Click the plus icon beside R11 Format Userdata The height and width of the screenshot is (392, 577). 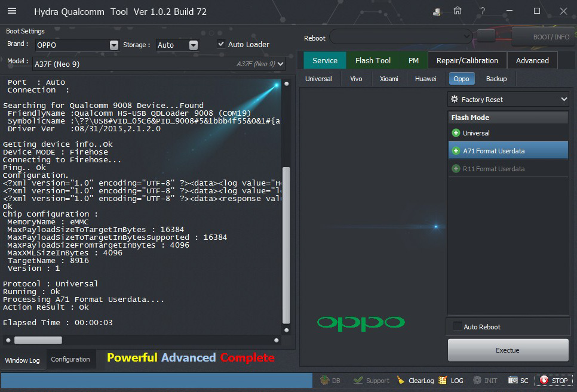456,169
